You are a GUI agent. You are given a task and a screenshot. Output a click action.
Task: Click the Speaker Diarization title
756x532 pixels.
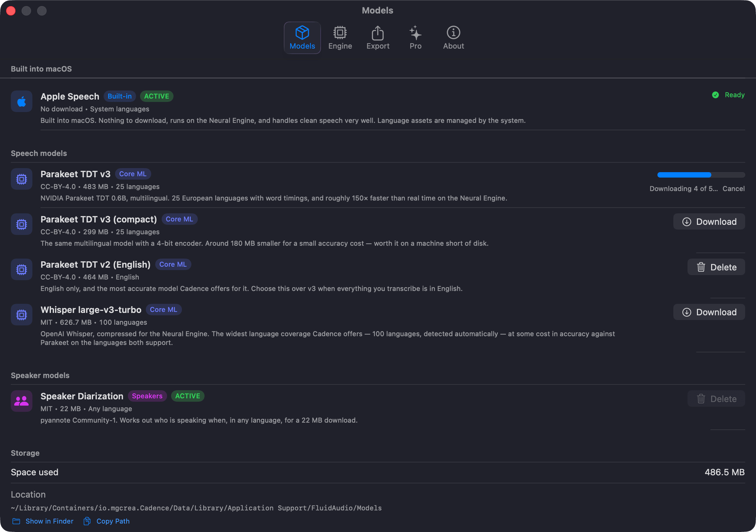(x=82, y=396)
